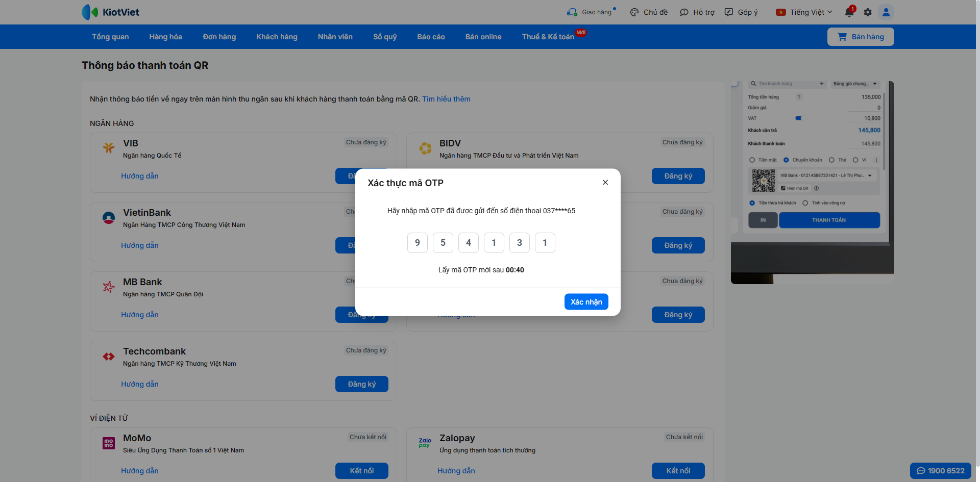Open Giao hàng delivery icon

[572, 12]
